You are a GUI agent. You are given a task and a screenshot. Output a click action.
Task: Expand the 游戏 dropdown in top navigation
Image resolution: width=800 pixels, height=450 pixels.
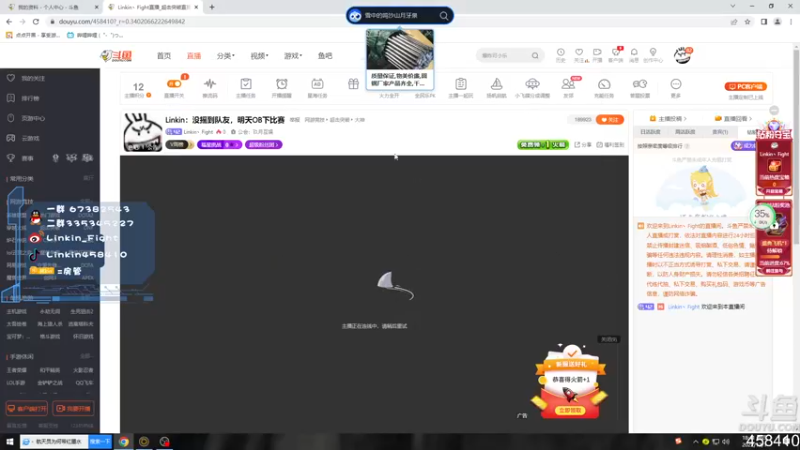(293, 56)
